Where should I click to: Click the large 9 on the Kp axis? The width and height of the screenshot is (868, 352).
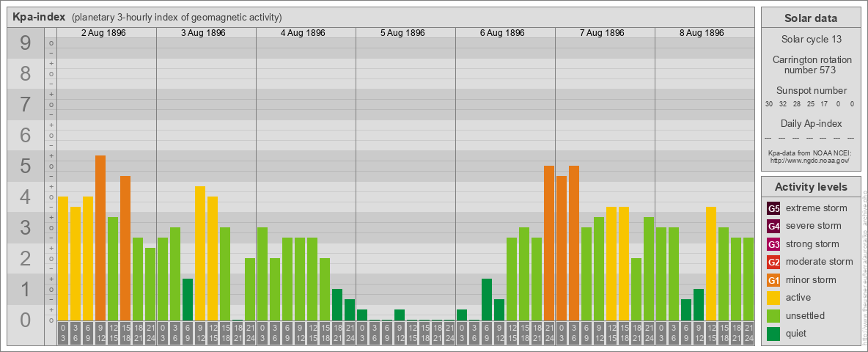26,43
